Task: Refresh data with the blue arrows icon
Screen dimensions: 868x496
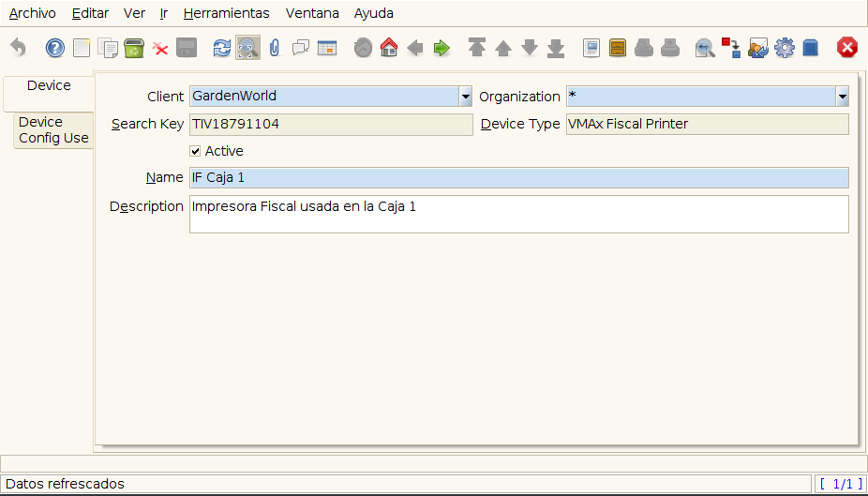Action: tap(221, 48)
